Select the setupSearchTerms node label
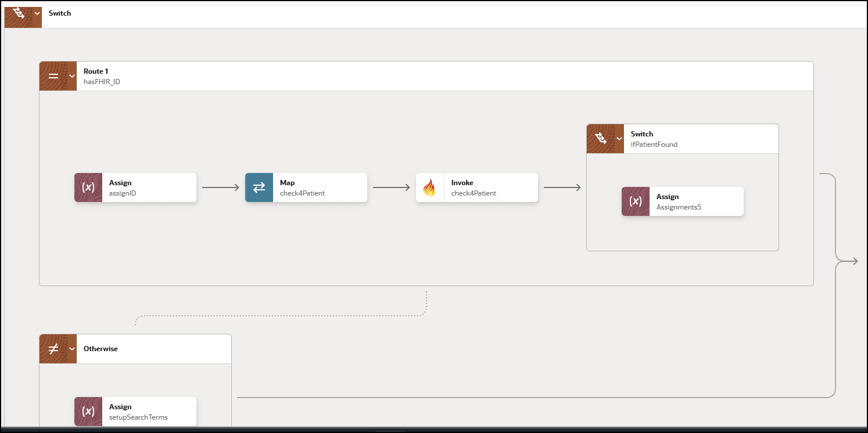 138,417
